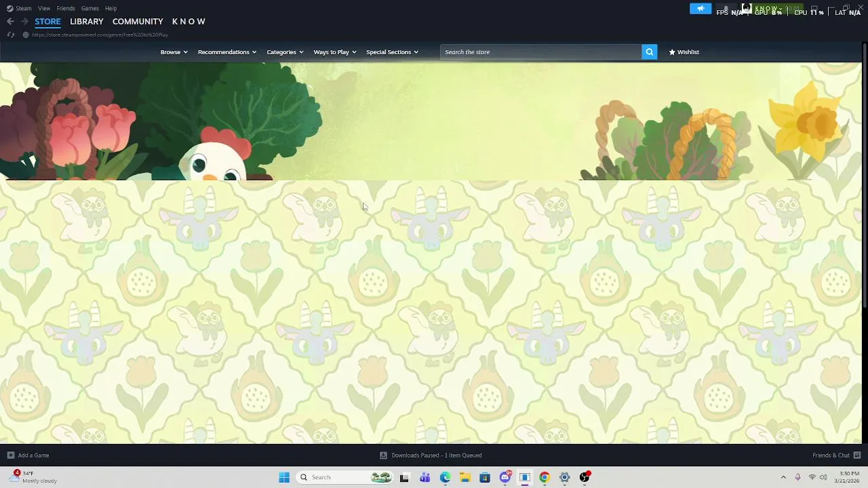Click the blue magnifier search button
This screenshot has height=488, width=868.
point(649,52)
